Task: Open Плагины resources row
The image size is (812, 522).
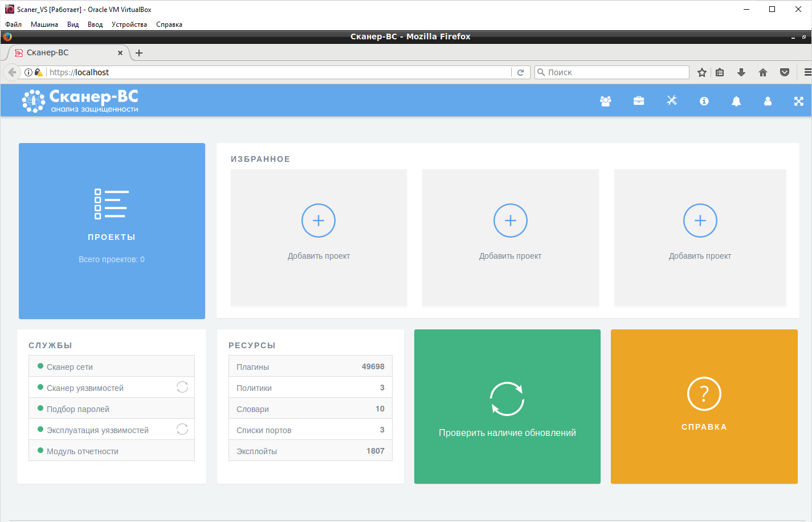Action: point(311,366)
